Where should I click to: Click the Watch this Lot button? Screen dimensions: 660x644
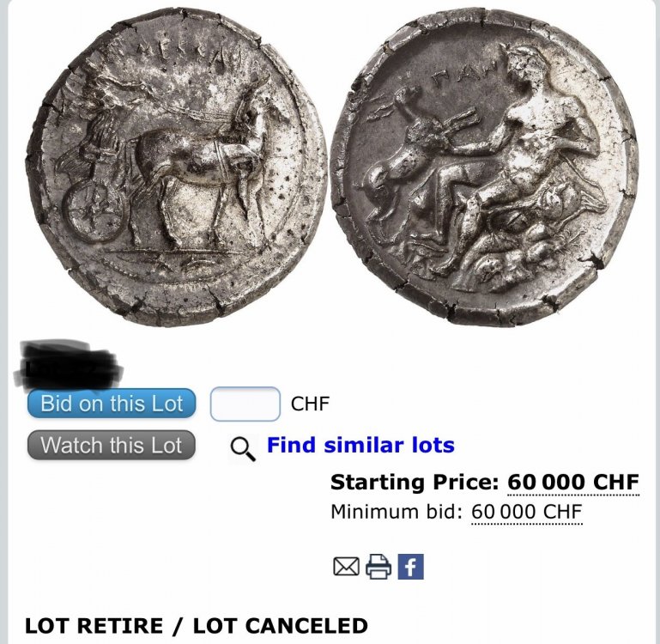[x=112, y=445]
